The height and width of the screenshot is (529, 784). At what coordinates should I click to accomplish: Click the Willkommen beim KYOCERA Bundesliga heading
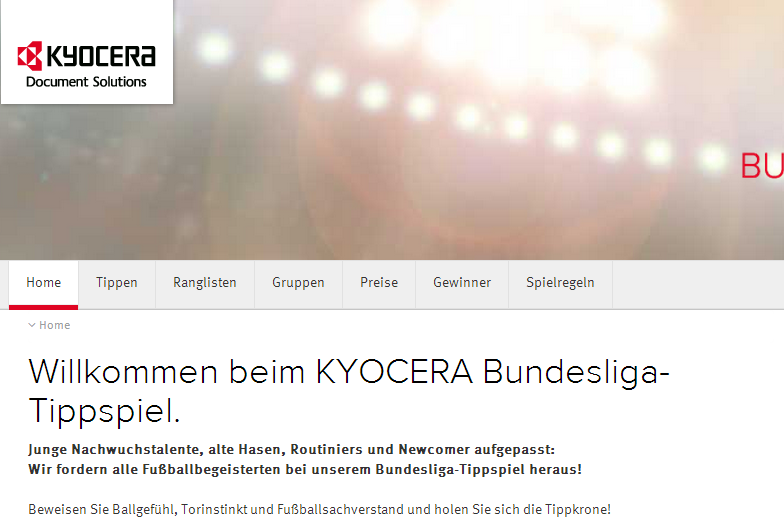tap(348, 392)
